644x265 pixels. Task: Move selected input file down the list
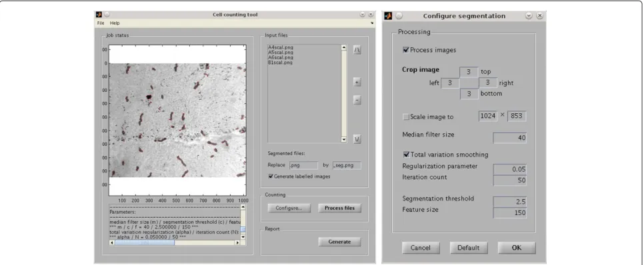click(357, 138)
